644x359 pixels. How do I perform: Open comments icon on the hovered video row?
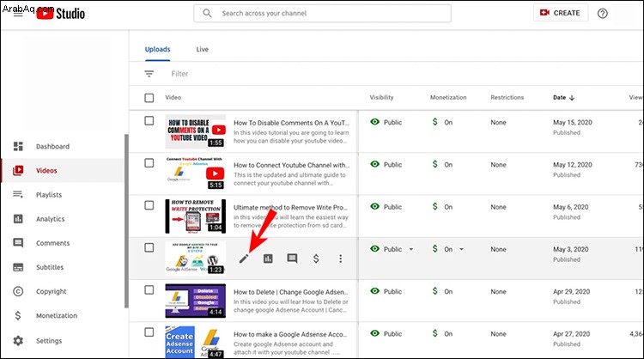[x=292, y=259]
